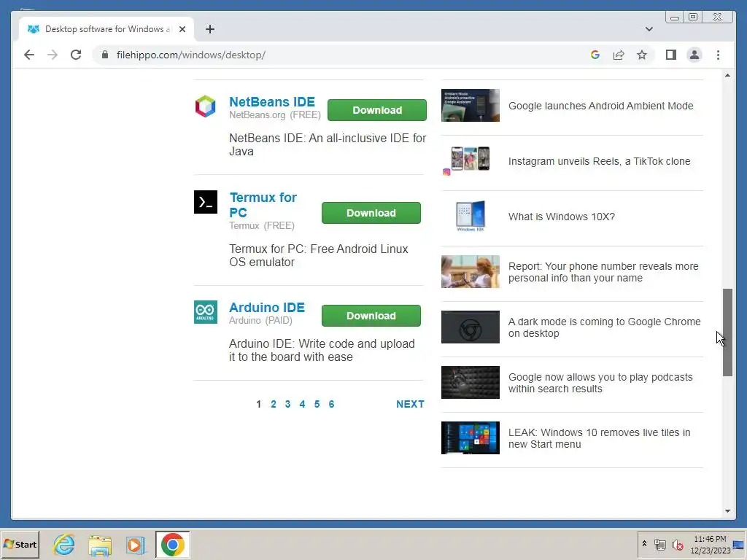Viewport: 747px width, 560px height.
Task: Click the NetBeans IDE app icon
Action: coord(205,106)
